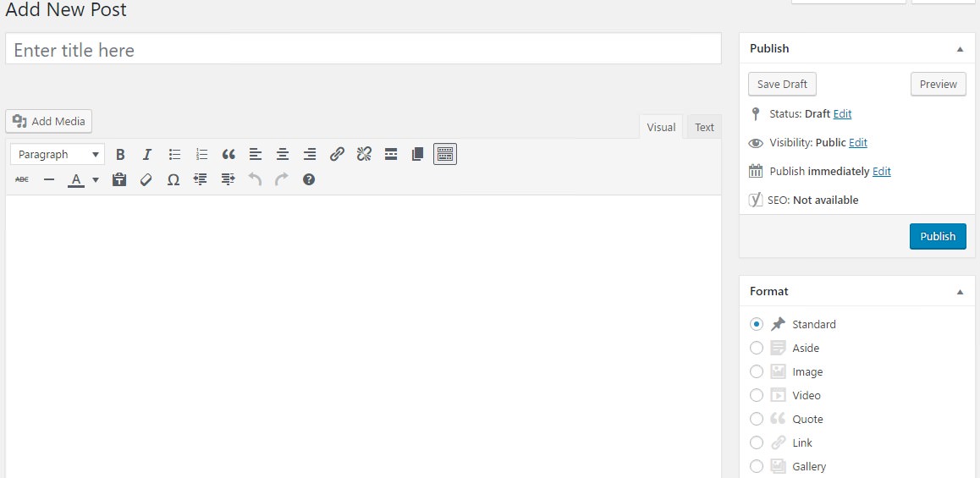Select the Gallery post format option
This screenshot has height=478, width=980.
(757, 466)
